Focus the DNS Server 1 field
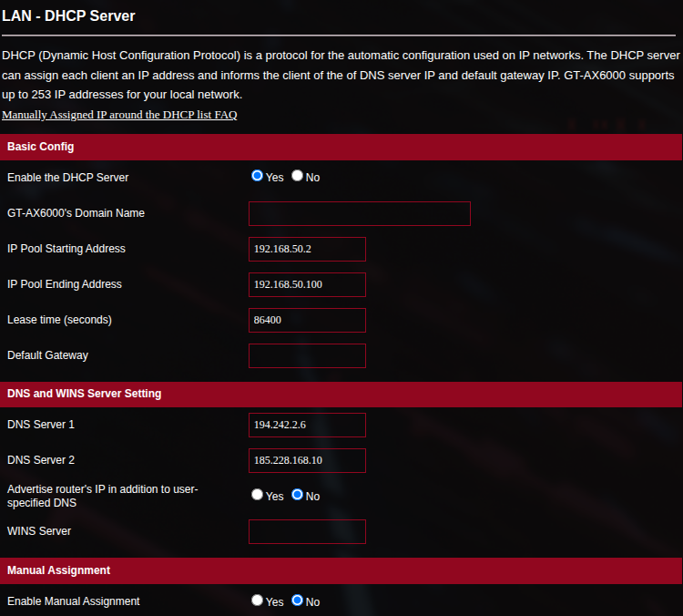This screenshot has width=683, height=616. (x=307, y=425)
